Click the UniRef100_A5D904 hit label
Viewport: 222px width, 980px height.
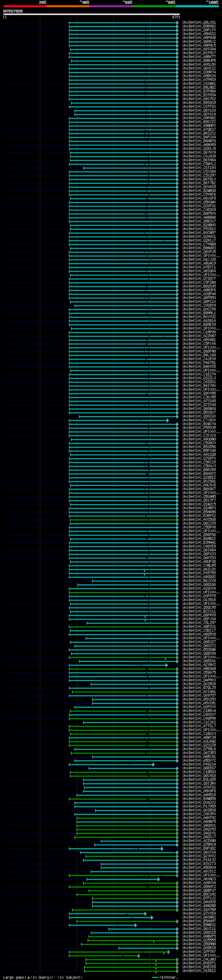click(x=199, y=867)
